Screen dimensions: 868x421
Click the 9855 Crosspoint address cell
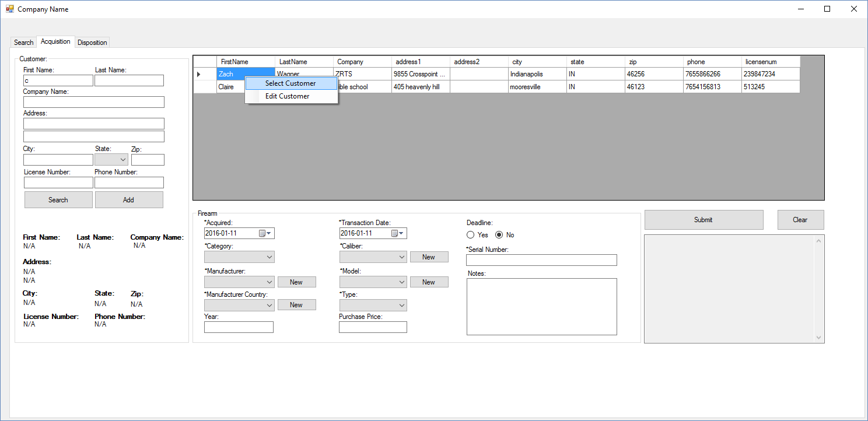tap(421, 74)
